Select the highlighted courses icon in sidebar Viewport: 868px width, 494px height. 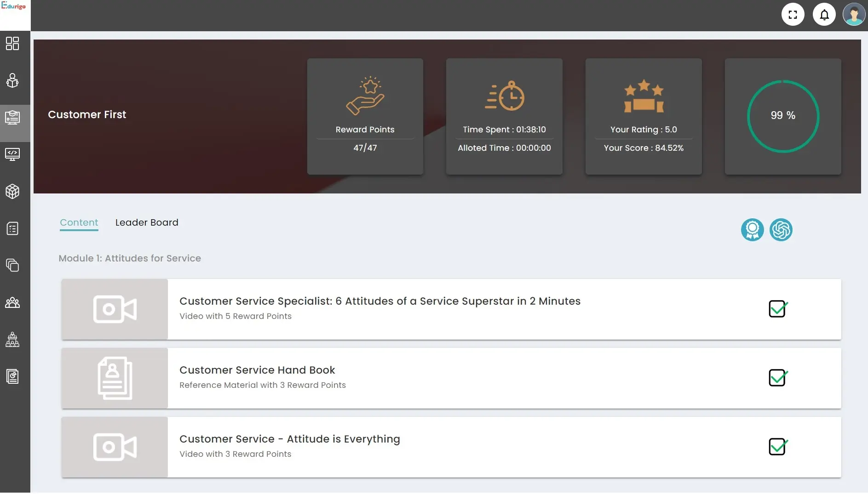pos(12,118)
